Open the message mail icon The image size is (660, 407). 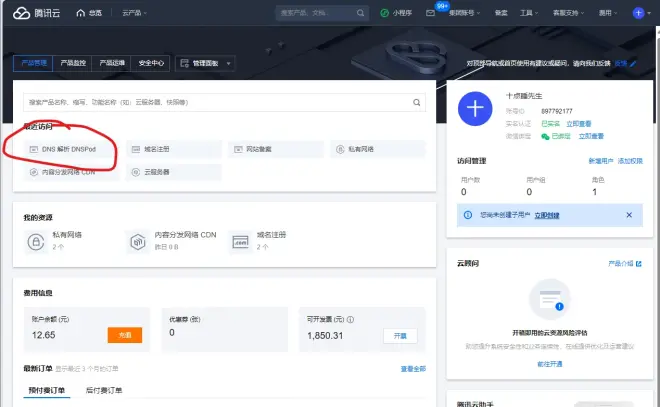coord(430,13)
